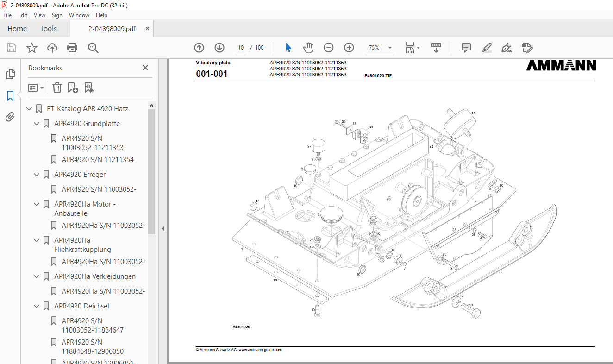613x364 pixels.
Task: Open Page Thumbnails panel icon
Action: pyautogui.click(x=10, y=74)
